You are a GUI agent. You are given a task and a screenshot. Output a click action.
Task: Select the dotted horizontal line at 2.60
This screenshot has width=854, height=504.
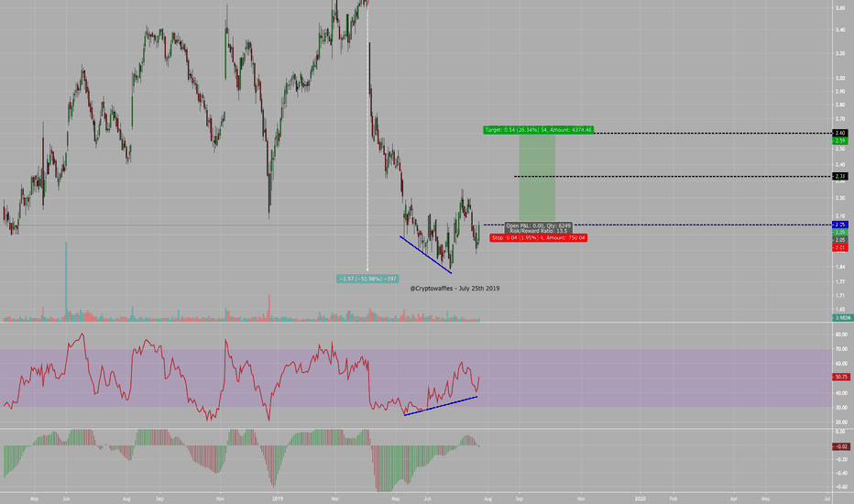[x=713, y=133]
